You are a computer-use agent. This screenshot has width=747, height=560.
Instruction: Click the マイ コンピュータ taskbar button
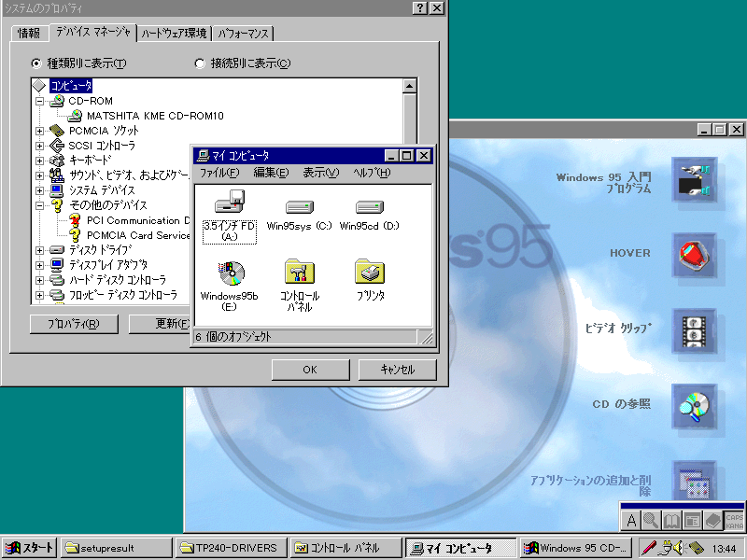461,548
